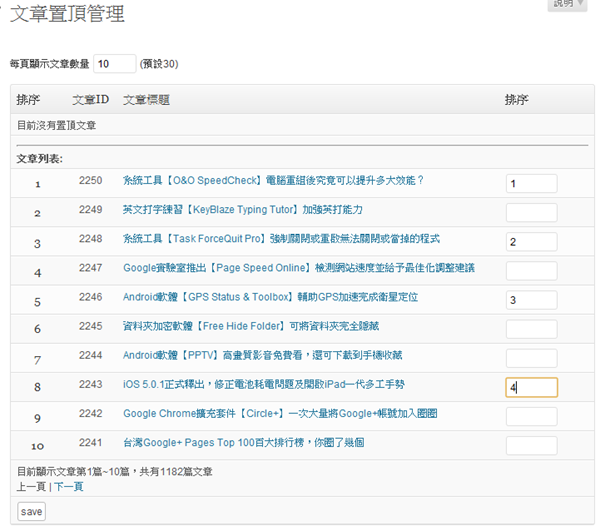Open the Page Speed Online article link

298,268
